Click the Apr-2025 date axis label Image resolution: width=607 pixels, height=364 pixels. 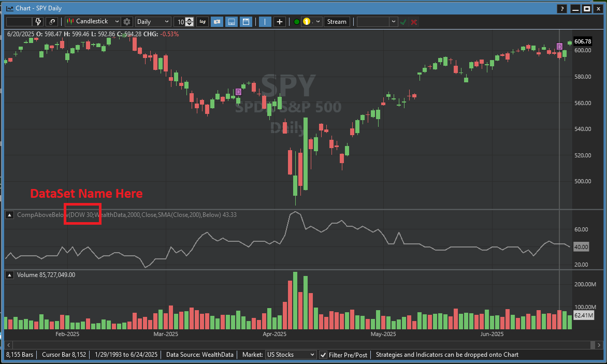pyautogui.click(x=274, y=334)
